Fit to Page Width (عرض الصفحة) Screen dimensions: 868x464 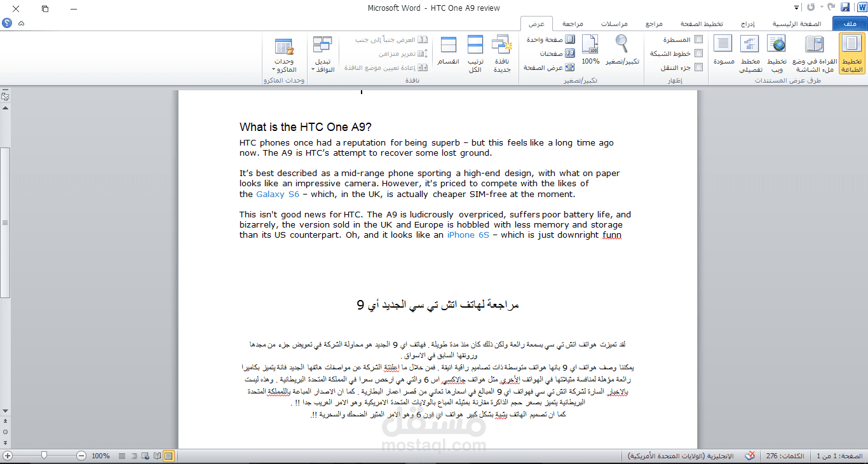(550, 67)
